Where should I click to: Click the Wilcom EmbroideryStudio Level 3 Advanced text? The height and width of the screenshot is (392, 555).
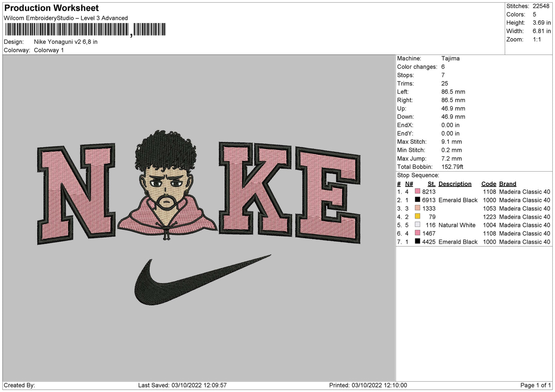66,18
